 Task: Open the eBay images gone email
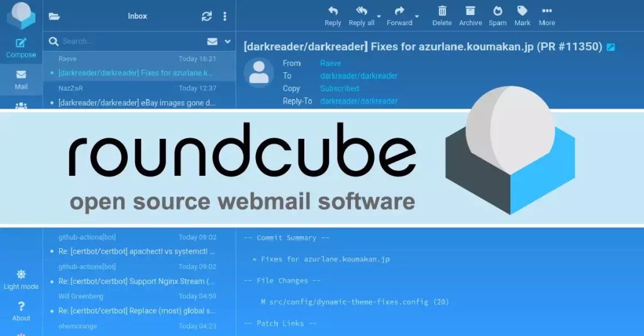click(137, 102)
